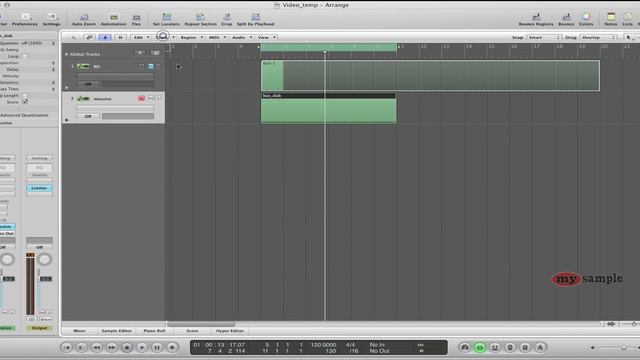This screenshot has width=640, height=360.
Task: Click the hierarchy back arrow icon
Action: [x=74, y=37]
